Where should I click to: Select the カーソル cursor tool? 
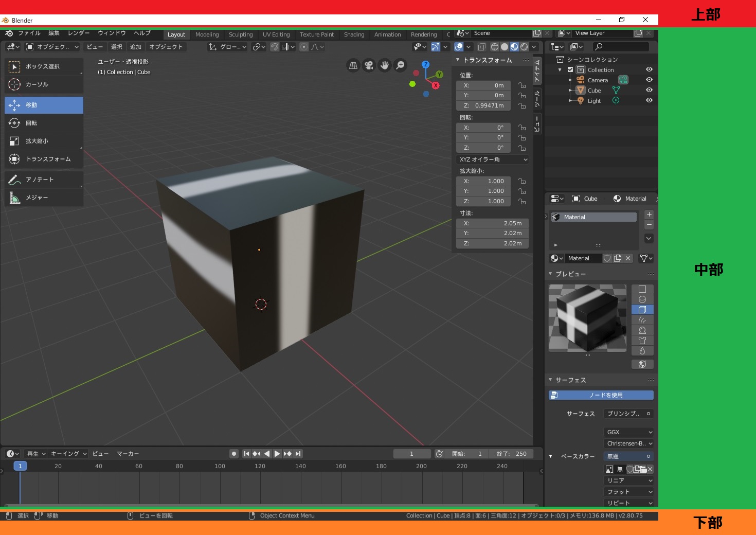pos(44,84)
